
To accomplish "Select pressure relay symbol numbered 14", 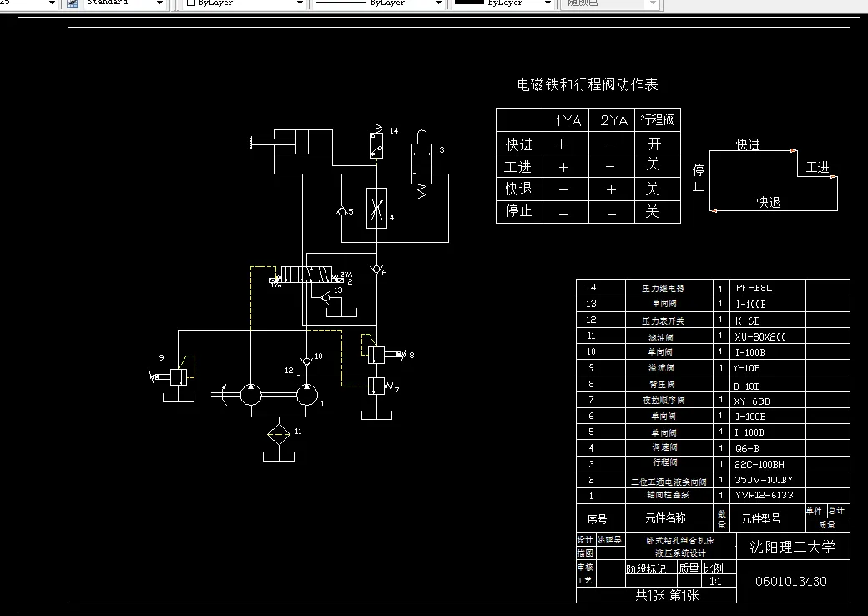I will (x=376, y=142).
